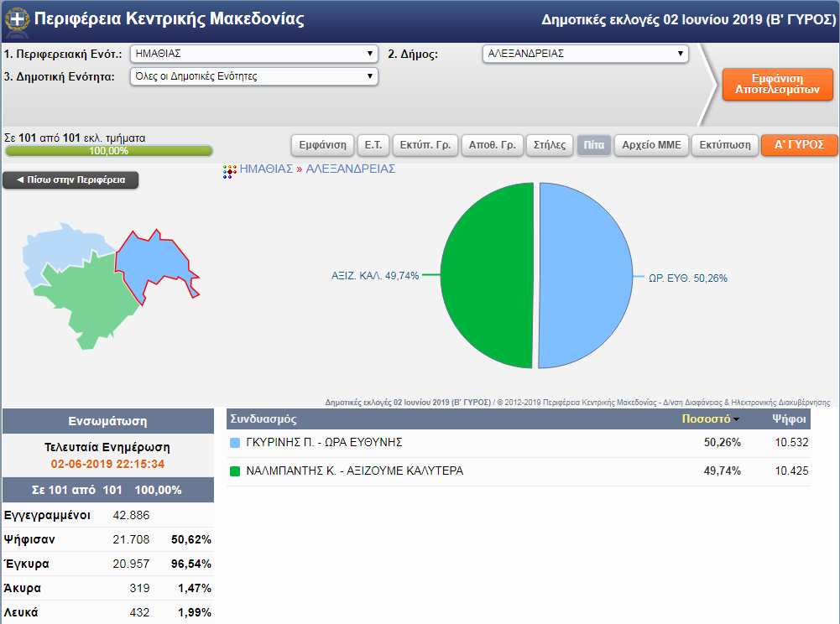The height and width of the screenshot is (624, 840).
Task: Click percentage 49,74% in table
Action: click(x=723, y=471)
